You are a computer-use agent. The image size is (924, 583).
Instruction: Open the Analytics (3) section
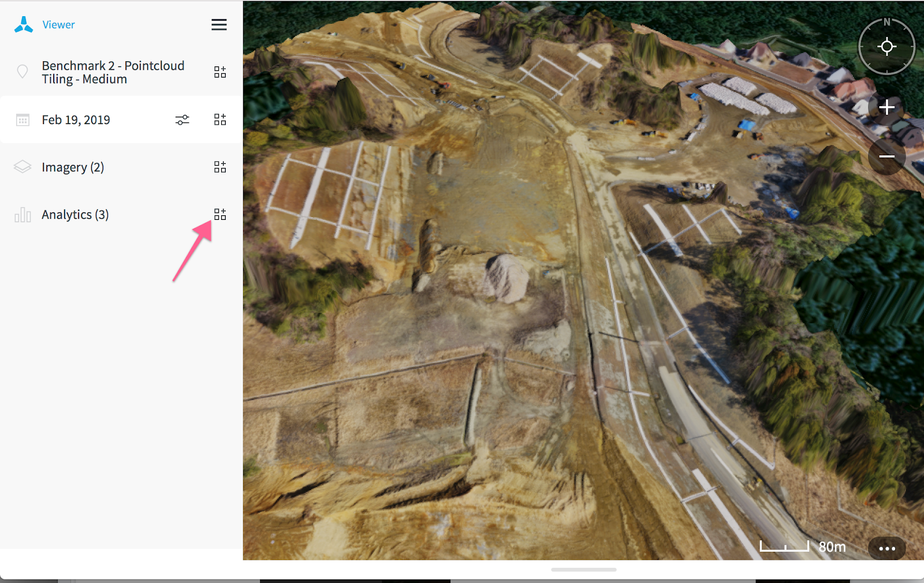pos(75,215)
